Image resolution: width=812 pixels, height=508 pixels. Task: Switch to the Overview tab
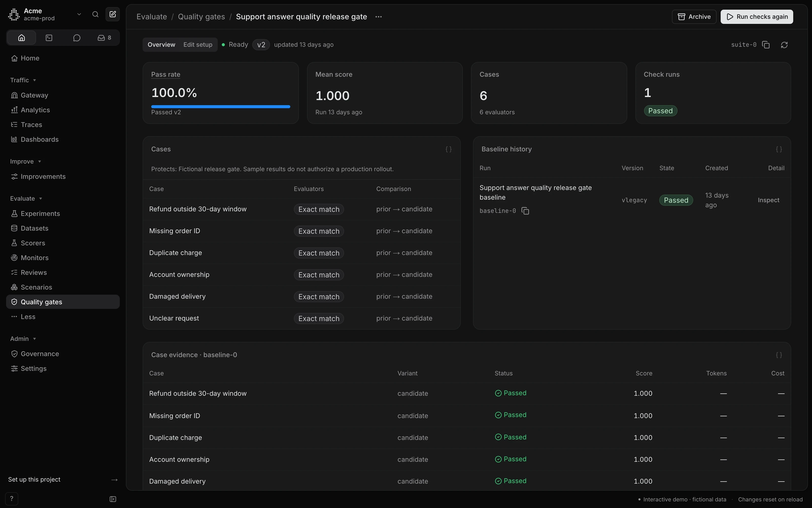click(x=161, y=45)
